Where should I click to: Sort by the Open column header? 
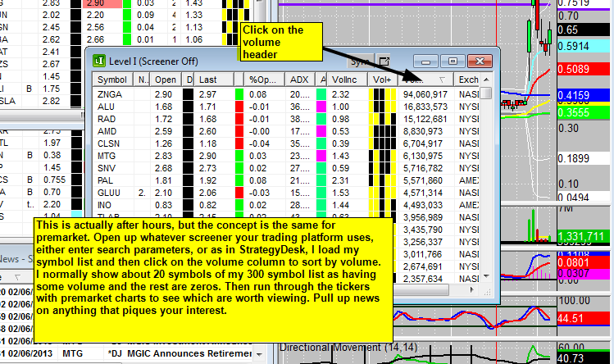(166, 80)
